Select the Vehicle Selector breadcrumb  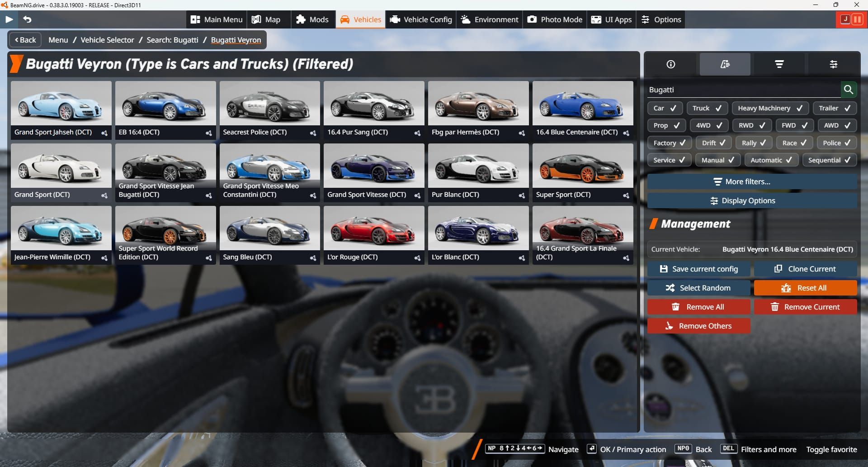(x=107, y=40)
